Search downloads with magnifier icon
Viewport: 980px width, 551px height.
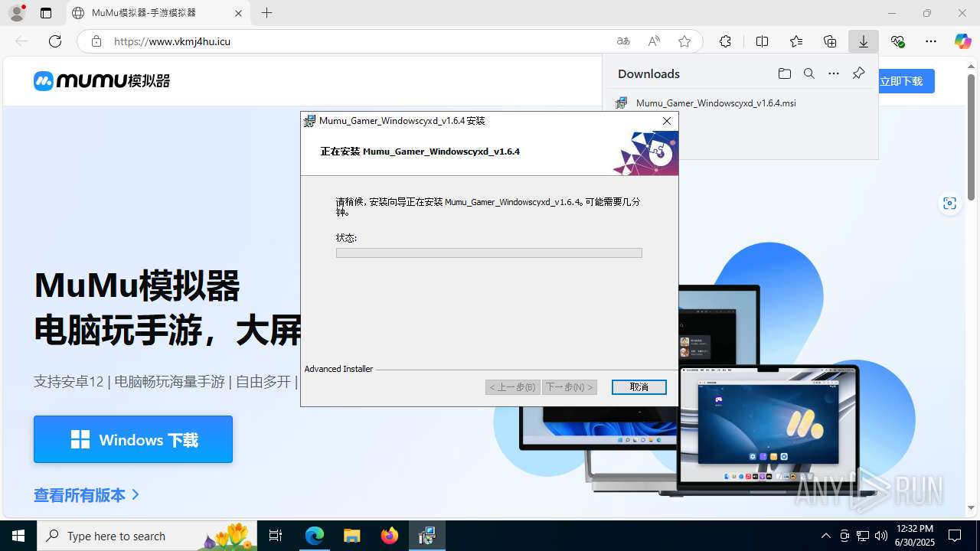[x=809, y=73]
